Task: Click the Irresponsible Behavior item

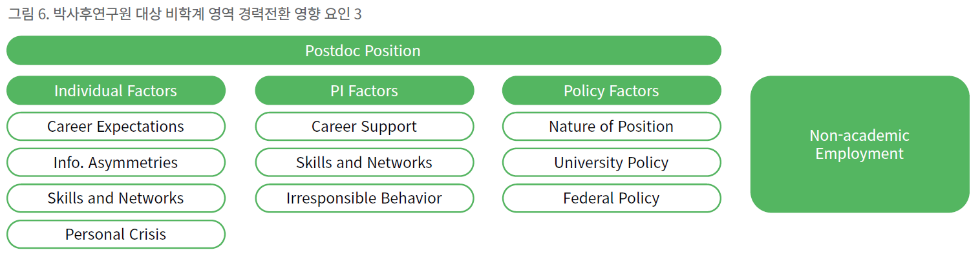Action: (364, 198)
